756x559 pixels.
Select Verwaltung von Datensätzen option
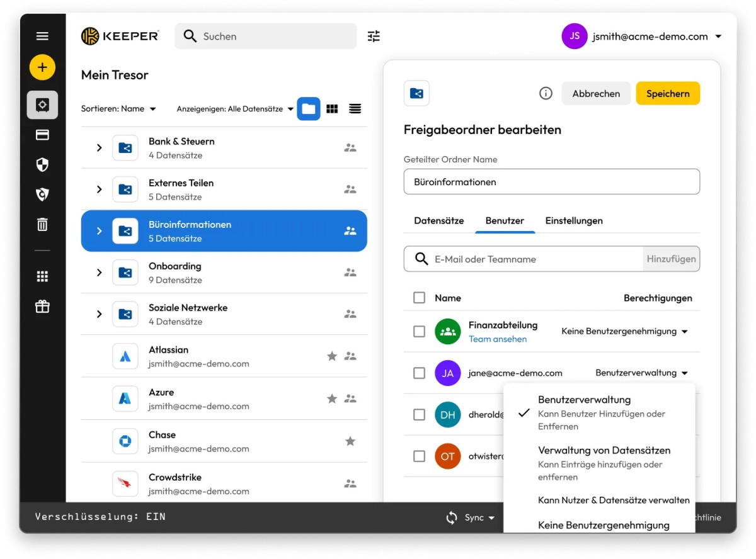pos(599,463)
